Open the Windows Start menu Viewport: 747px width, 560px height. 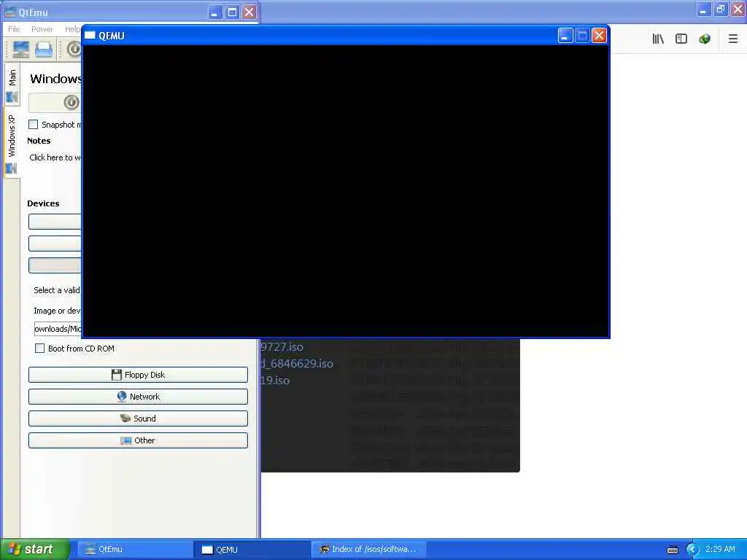click(x=35, y=550)
